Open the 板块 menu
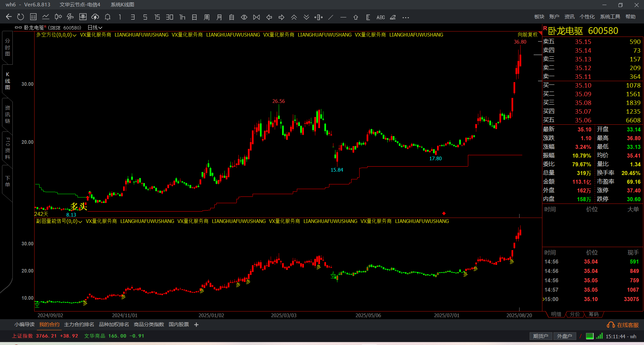Image resolution: width=644 pixels, height=345 pixels. (x=539, y=17)
